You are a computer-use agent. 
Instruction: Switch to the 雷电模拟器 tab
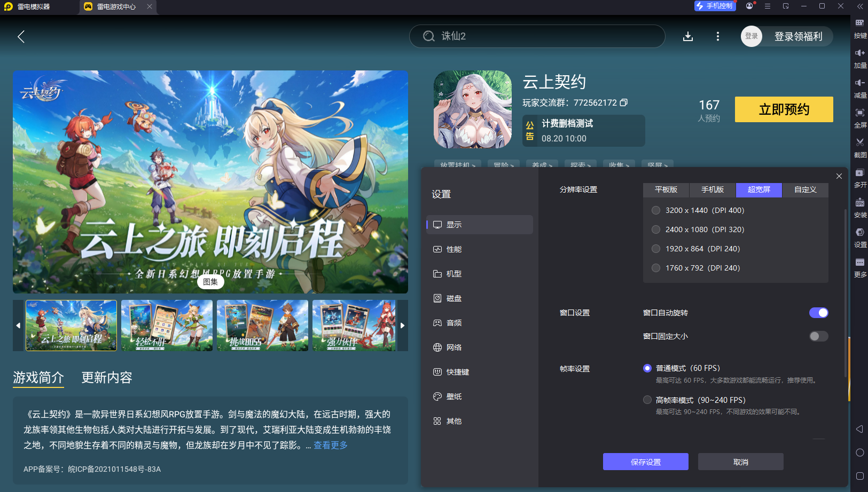(x=33, y=6)
